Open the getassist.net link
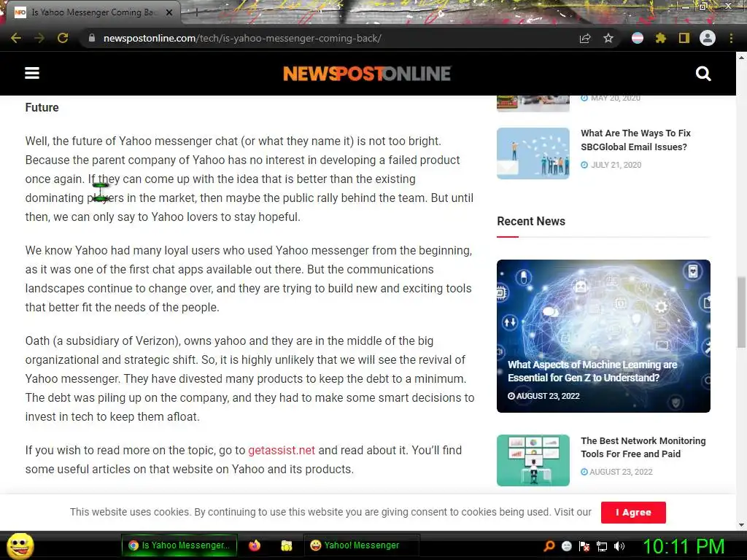747x560 pixels. pyautogui.click(x=282, y=450)
